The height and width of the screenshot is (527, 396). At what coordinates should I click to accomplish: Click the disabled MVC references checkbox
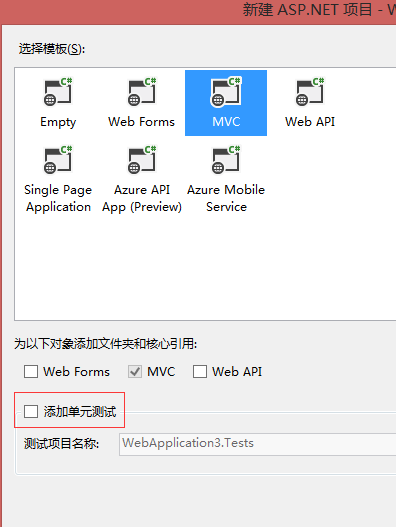135,372
